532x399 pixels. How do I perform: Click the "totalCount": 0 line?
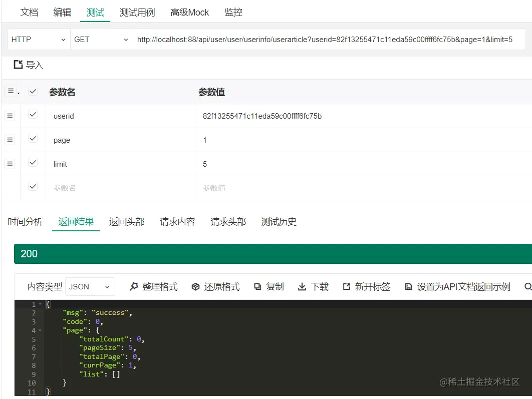[112, 339]
